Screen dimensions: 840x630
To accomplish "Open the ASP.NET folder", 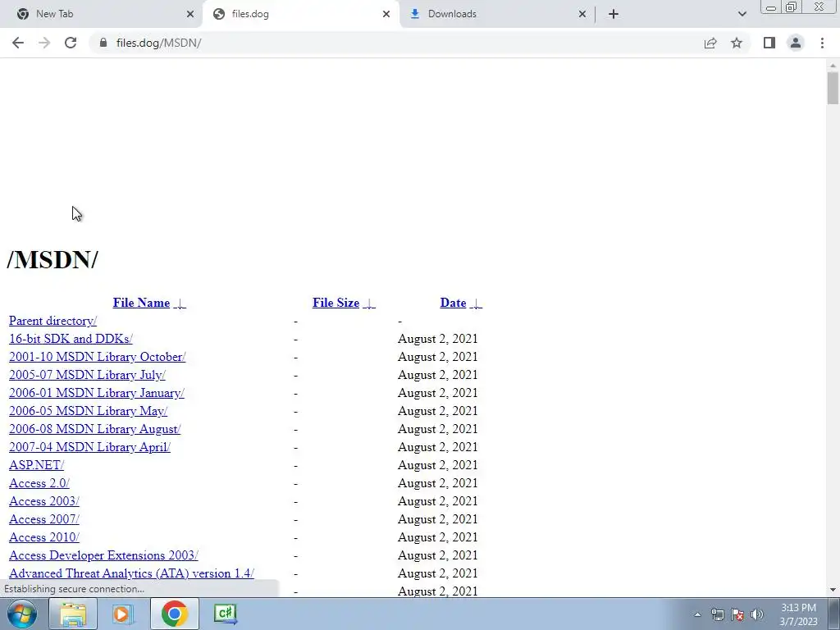I will click(36, 465).
